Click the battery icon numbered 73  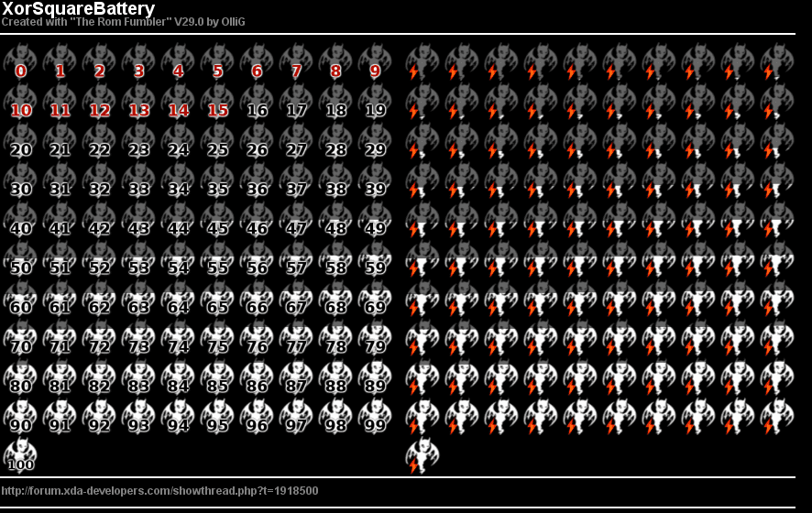coord(138,337)
